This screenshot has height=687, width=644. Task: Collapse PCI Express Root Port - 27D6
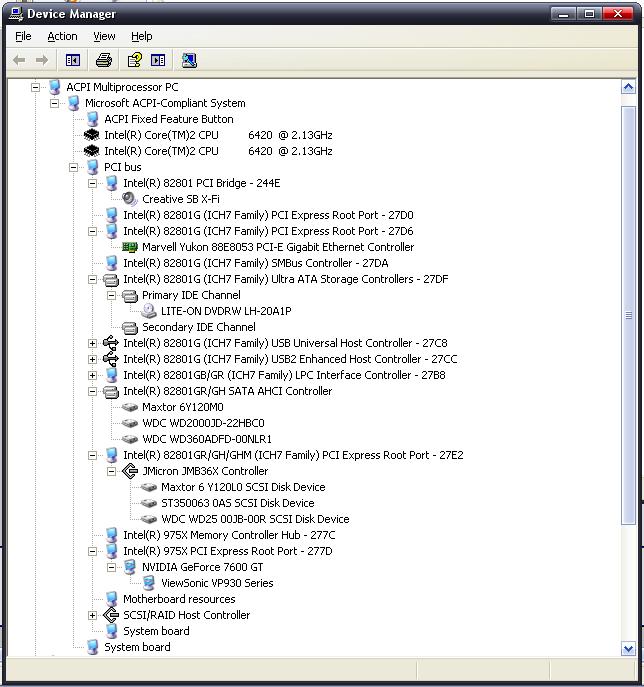coord(92,231)
